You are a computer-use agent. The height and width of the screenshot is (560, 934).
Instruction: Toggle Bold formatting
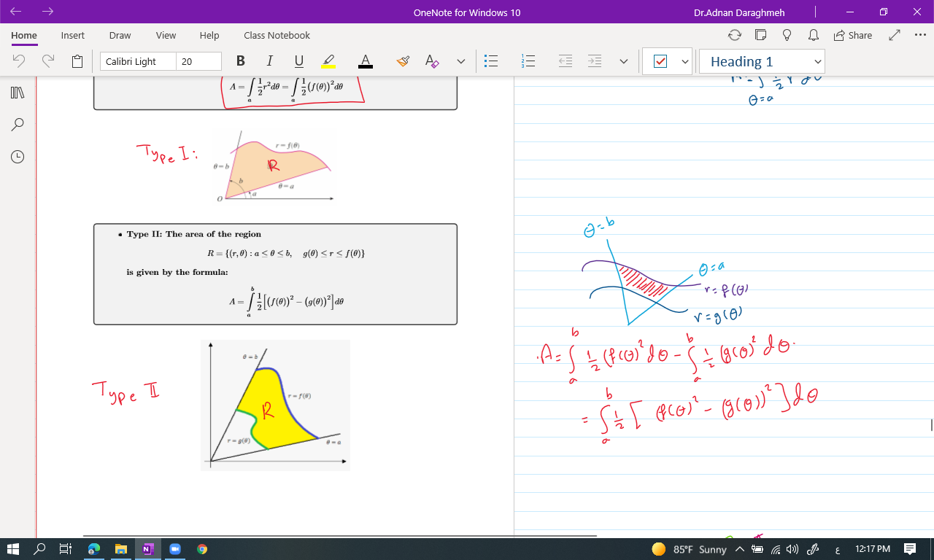point(241,61)
